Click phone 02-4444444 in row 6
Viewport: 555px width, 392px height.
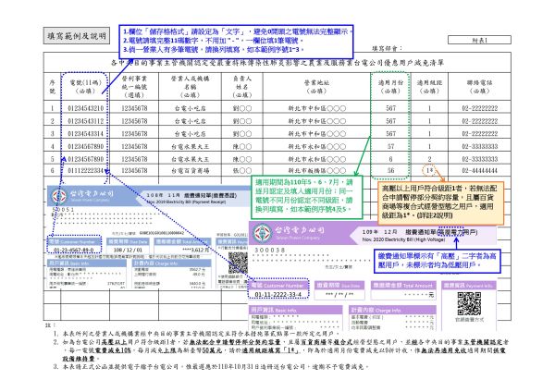479,170
